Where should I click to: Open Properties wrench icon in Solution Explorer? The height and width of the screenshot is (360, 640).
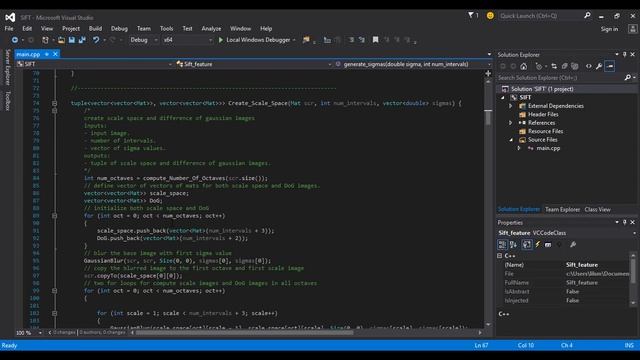599,66
